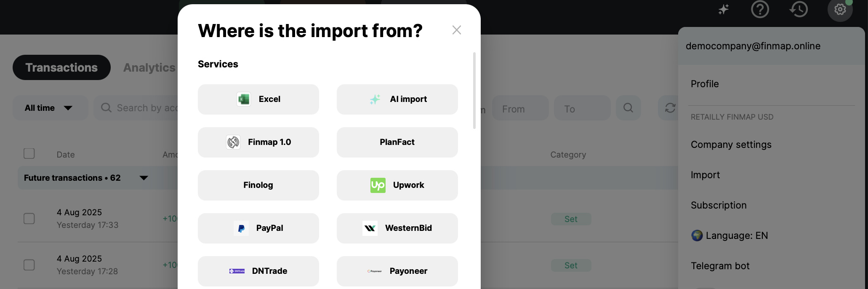Click the refresh transactions icon
868x289 pixels.
(x=670, y=108)
